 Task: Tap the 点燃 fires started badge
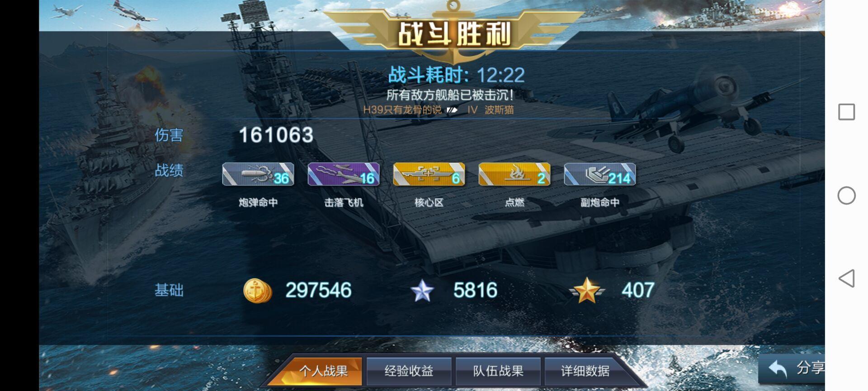click(514, 174)
